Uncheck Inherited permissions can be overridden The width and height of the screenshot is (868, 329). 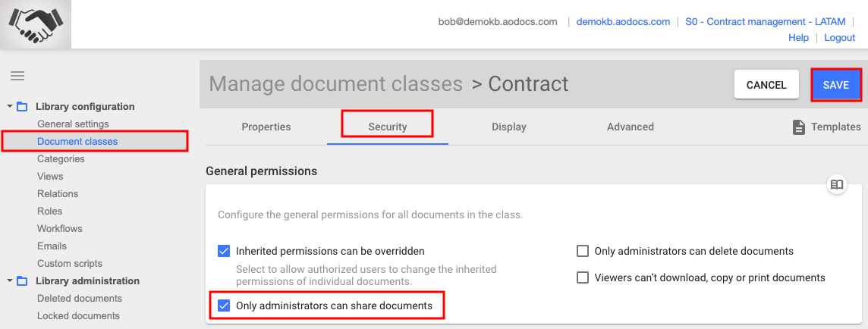(224, 251)
